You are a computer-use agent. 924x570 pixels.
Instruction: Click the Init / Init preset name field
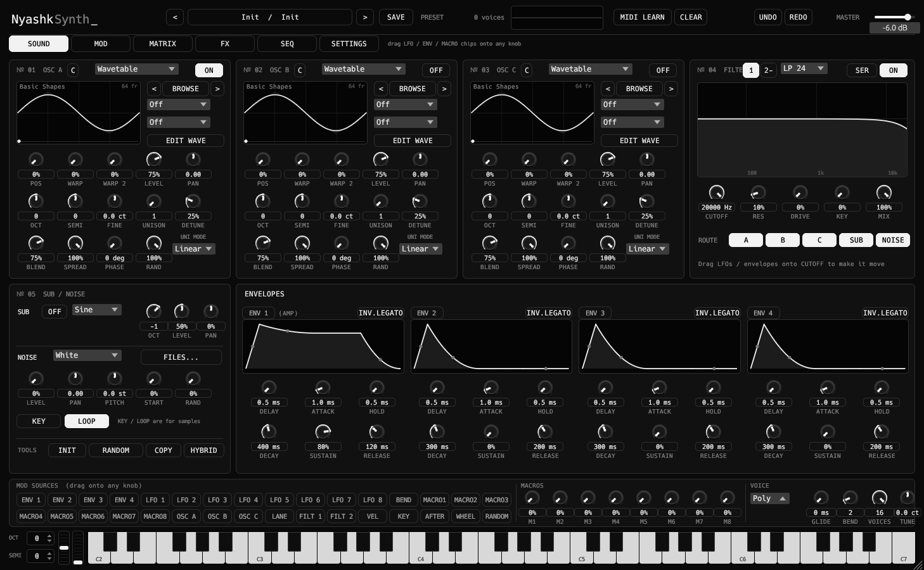[270, 17]
